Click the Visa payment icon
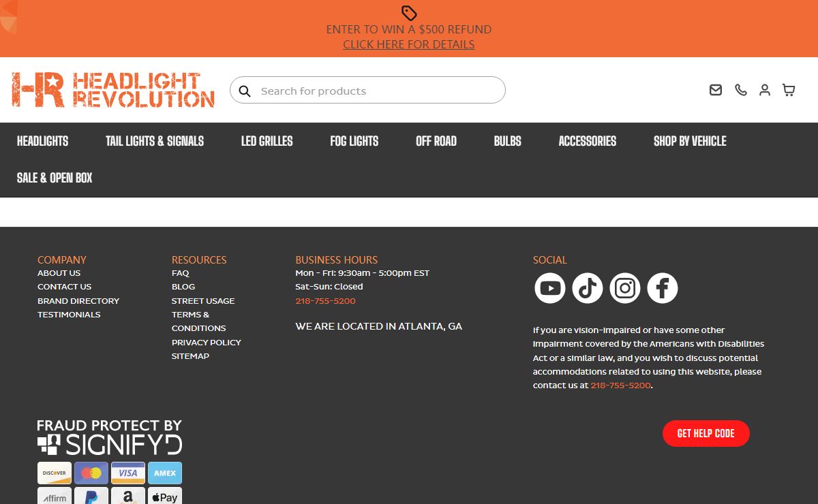The width and height of the screenshot is (818, 504). click(128, 473)
